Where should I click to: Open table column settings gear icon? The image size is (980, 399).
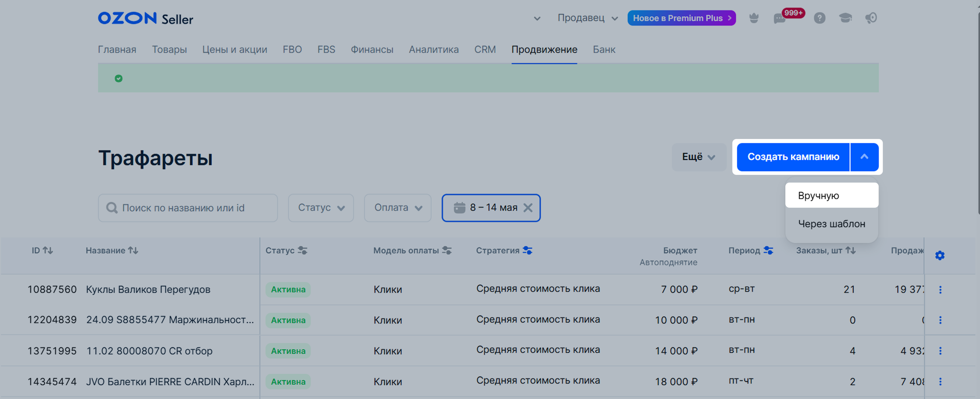pos(940,255)
